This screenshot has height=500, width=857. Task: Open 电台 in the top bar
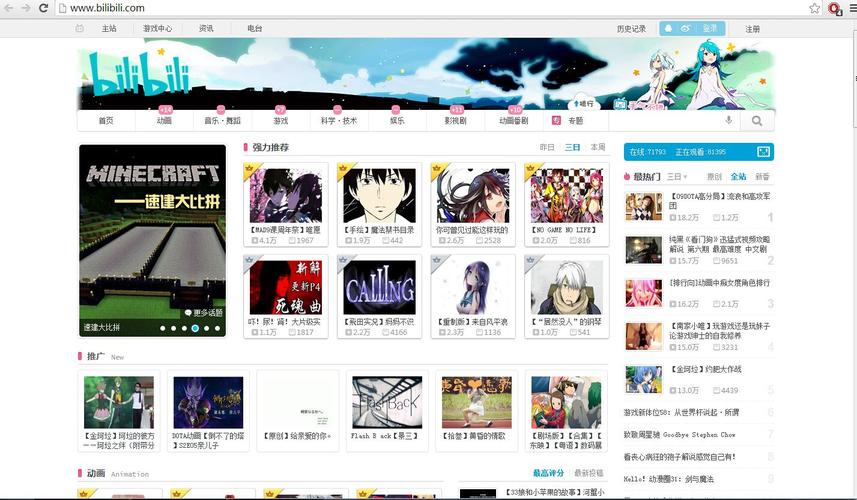(x=255, y=28)
